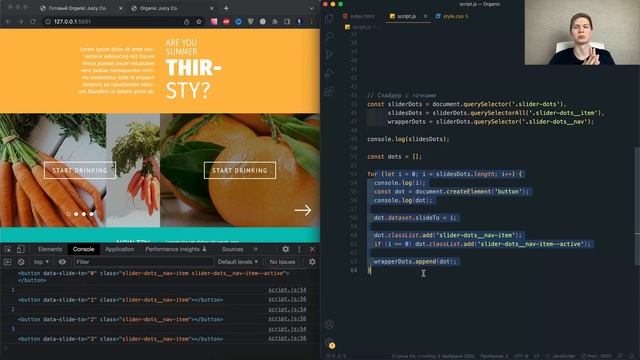Reload the page in Chrome
This screenshot has width=640, height=360.
point(33,22)
